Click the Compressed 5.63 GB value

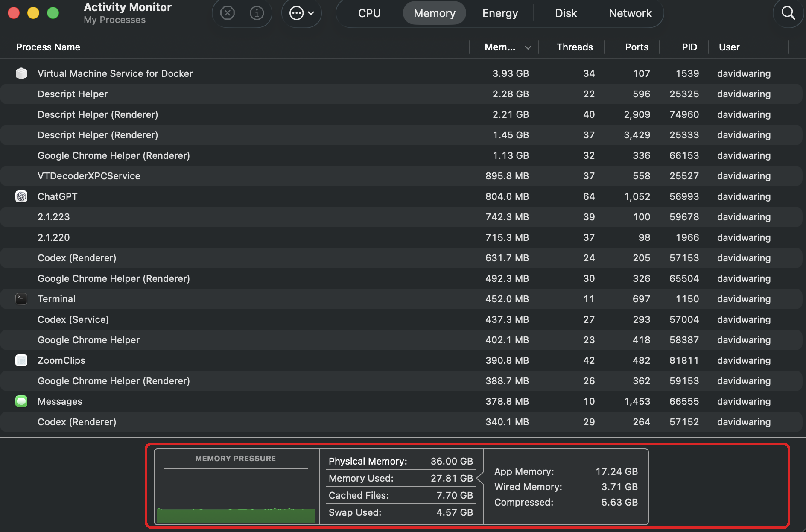point(619,502)
